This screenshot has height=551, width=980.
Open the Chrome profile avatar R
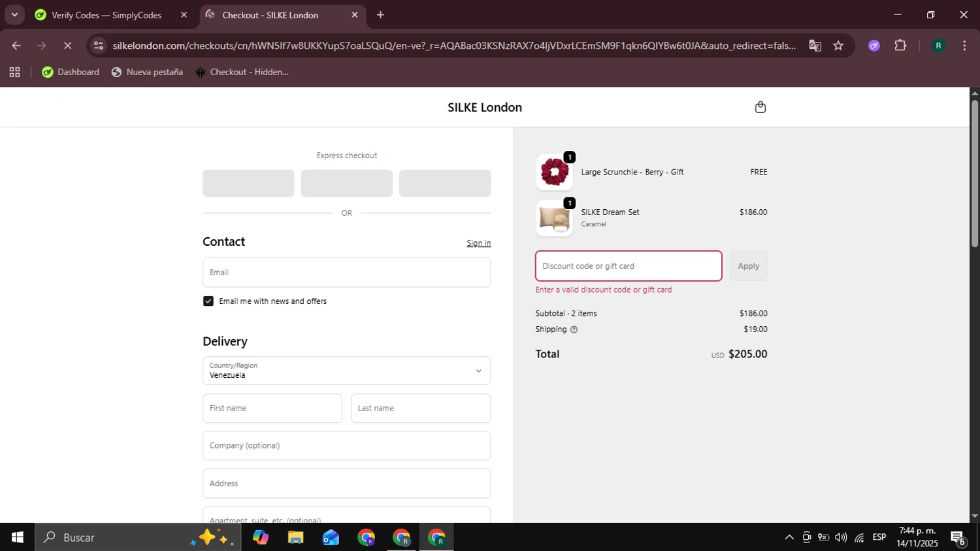(x=938, y=46)
